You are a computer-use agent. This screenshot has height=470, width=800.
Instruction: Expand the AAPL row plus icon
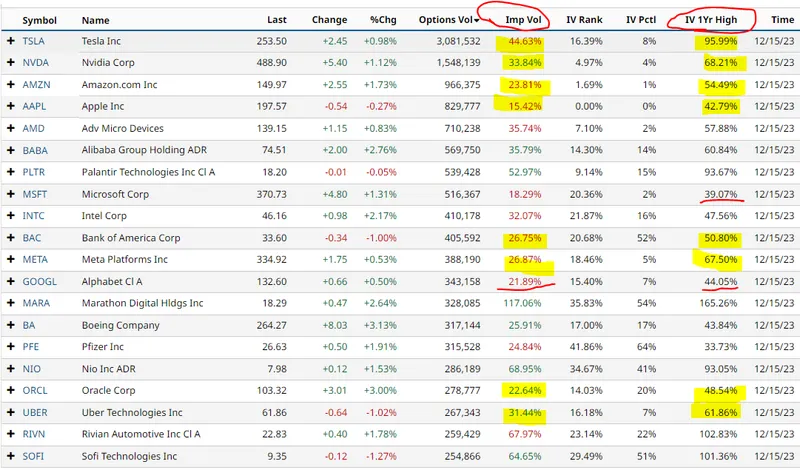pos(11,106)
